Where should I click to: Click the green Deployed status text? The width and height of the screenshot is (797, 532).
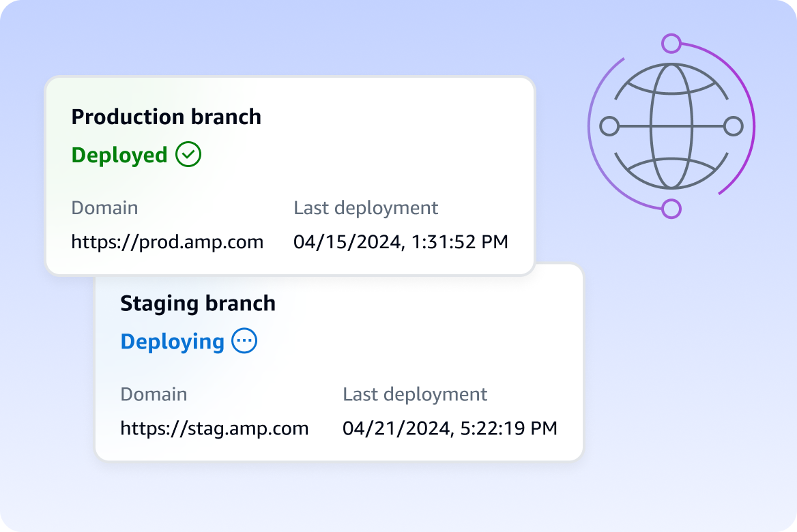click(x=119, y=156)
